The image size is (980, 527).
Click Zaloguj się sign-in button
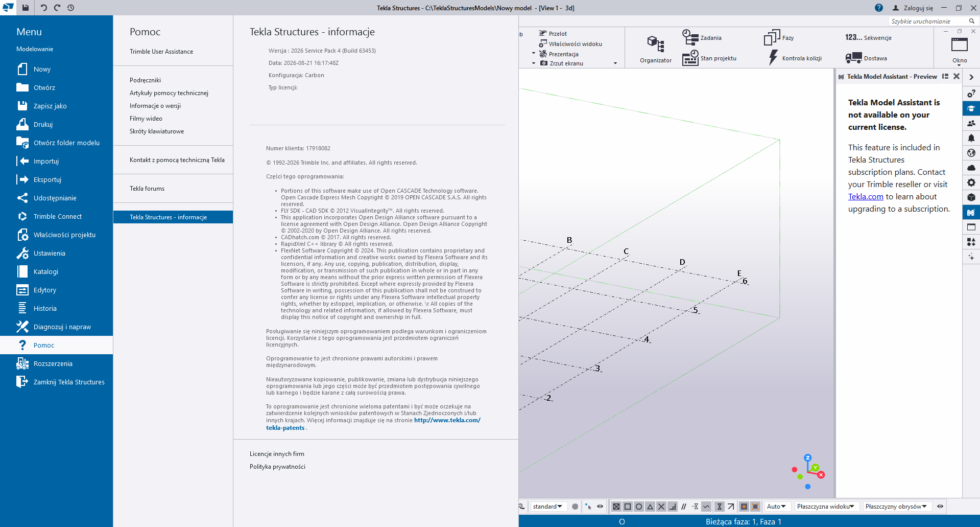click(913, 8)
